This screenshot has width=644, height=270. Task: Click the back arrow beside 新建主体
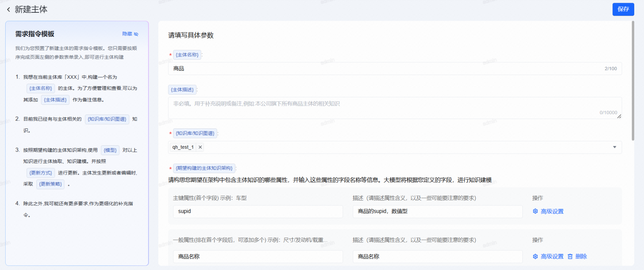coord(9,10)
